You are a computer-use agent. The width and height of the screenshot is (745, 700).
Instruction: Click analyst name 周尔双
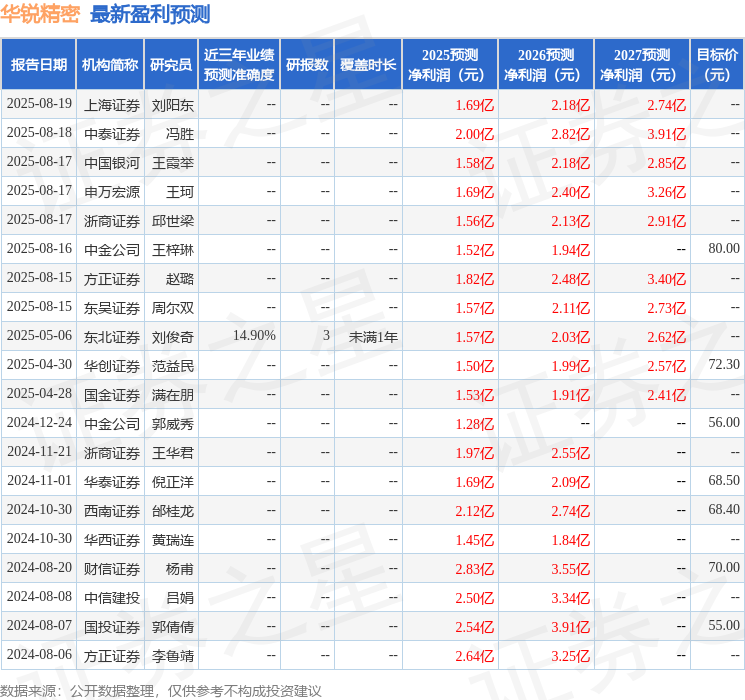172,308
